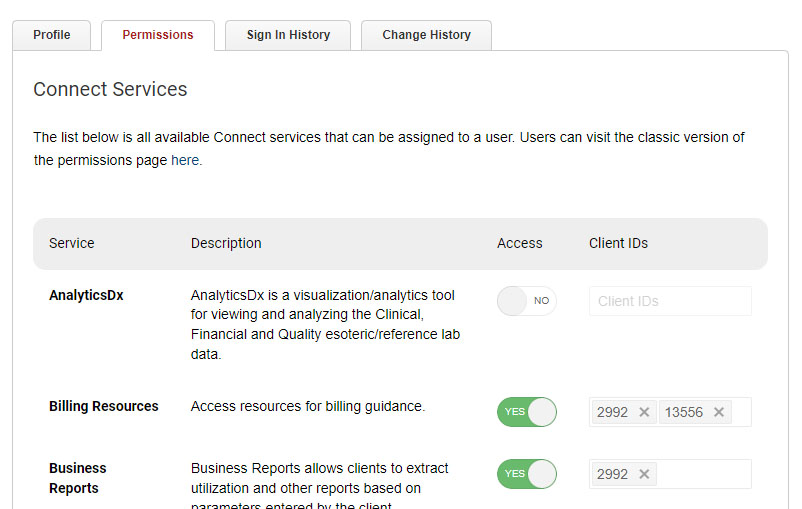Click the AnalyticsDx Client IDs input
802x509 pixels.
(x=670, y=301)
